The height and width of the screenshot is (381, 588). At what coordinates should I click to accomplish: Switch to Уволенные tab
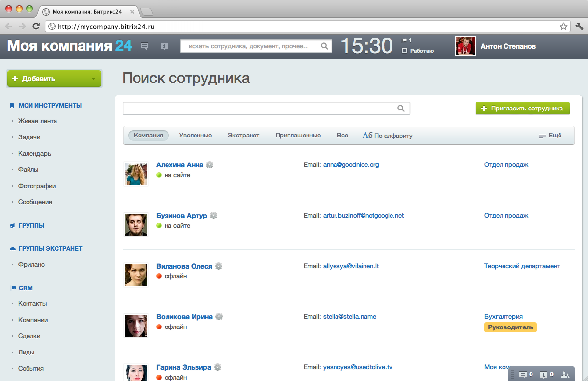(196, 135)
